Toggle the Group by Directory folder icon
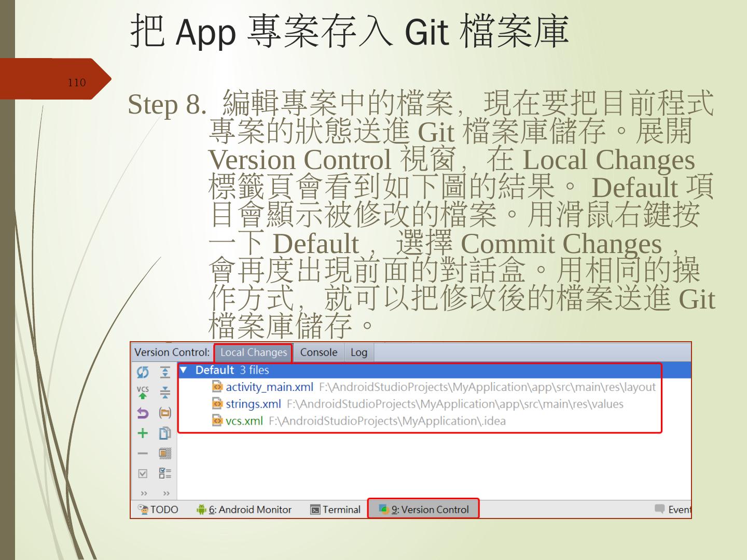 coord(165,413)
